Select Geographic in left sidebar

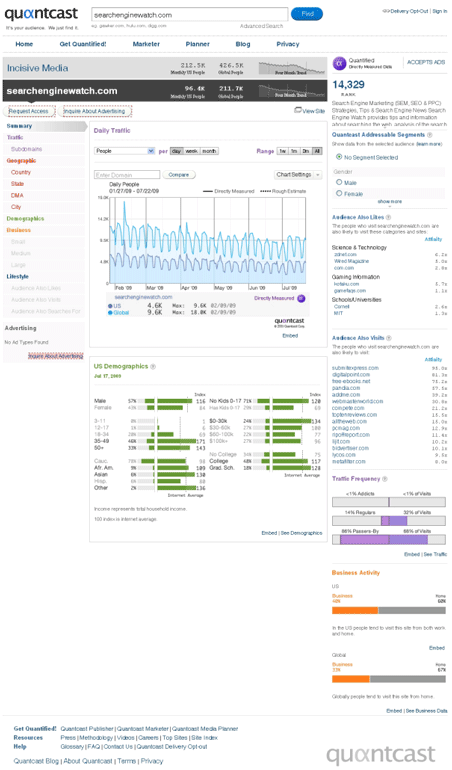(x=21, y=161)
